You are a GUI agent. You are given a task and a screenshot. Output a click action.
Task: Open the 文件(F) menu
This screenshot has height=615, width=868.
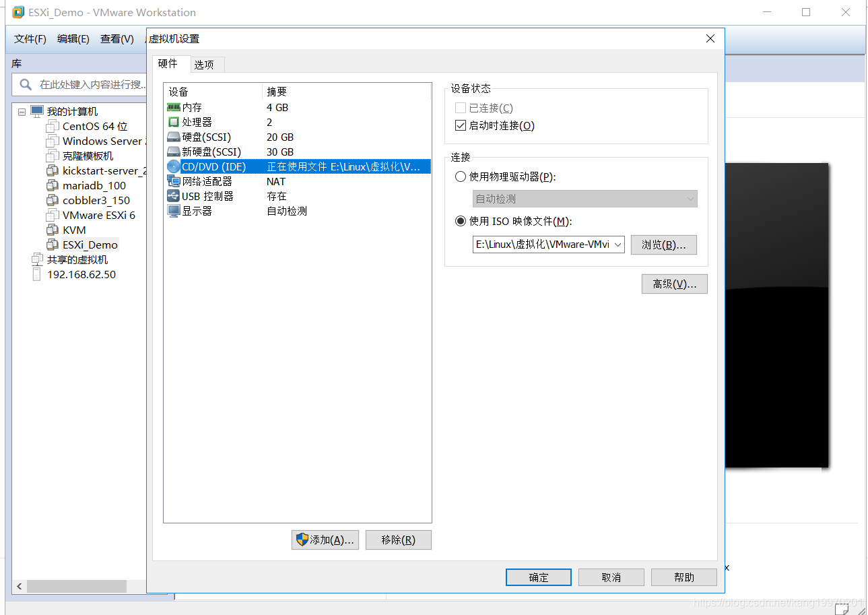point(30,38)
